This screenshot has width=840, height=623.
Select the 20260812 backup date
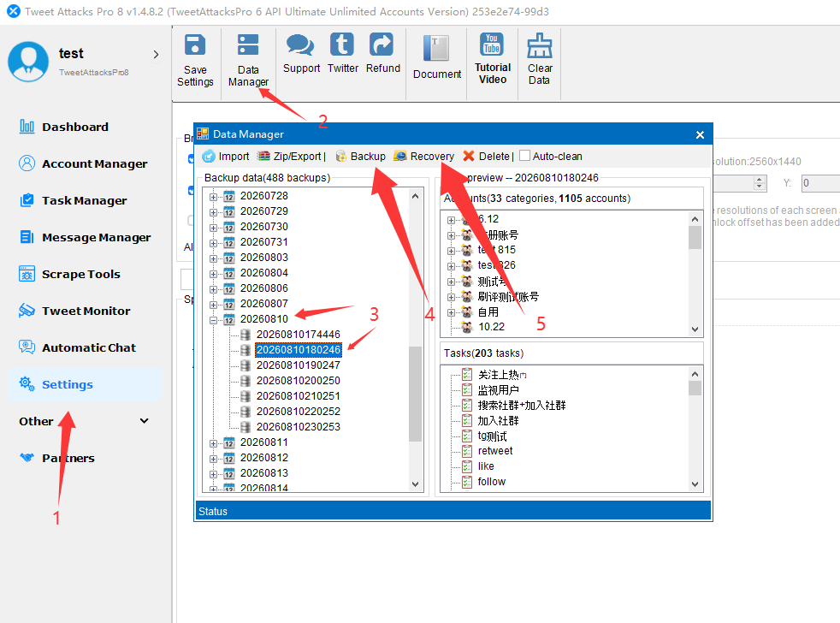(x=264, y=458)
